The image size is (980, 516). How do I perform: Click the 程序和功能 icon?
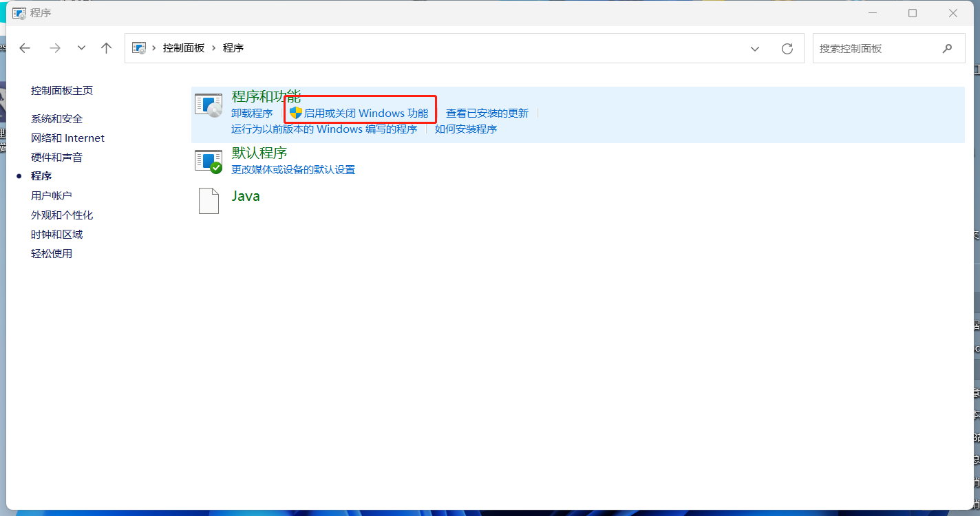click(x=209, y=106)
